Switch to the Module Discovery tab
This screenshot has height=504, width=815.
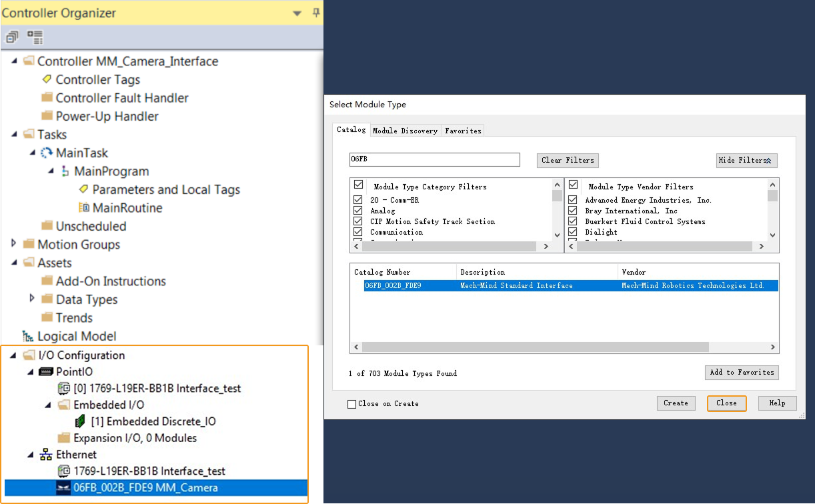coord(405,131)
